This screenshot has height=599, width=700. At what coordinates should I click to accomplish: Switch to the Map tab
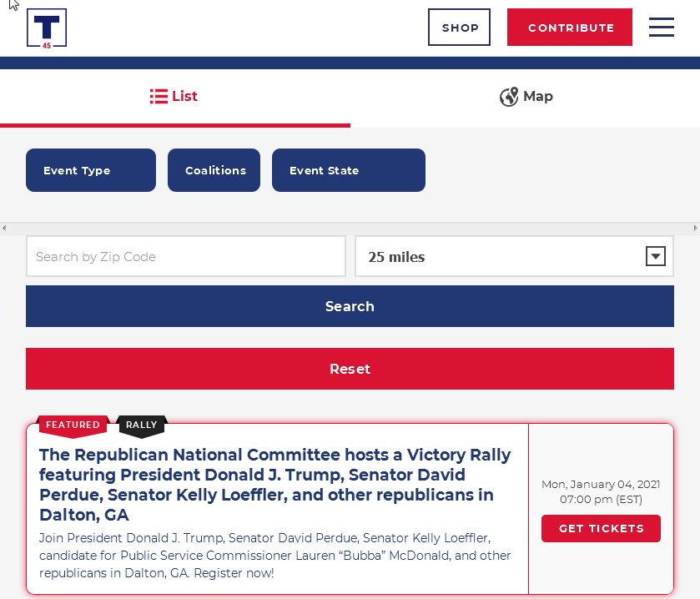tap(526, 97)
